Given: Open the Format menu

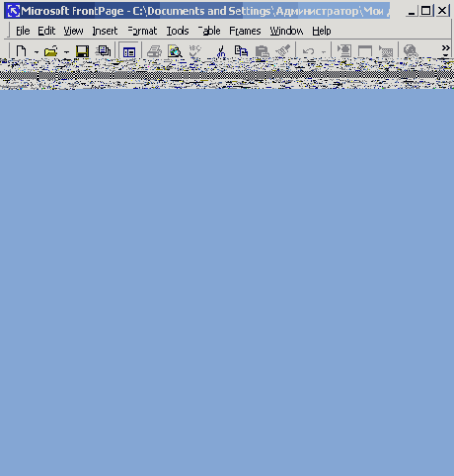Looking at the screenshot, I should click(x=142, y=31).
